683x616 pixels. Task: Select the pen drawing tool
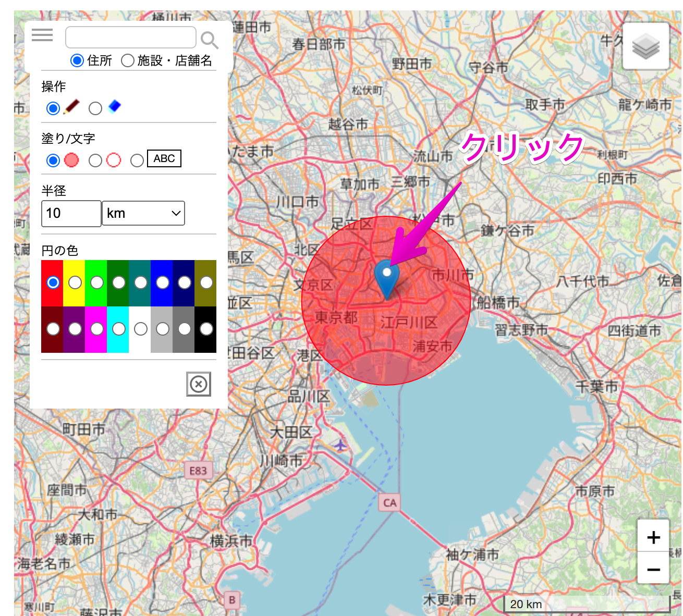pos(53,108)
